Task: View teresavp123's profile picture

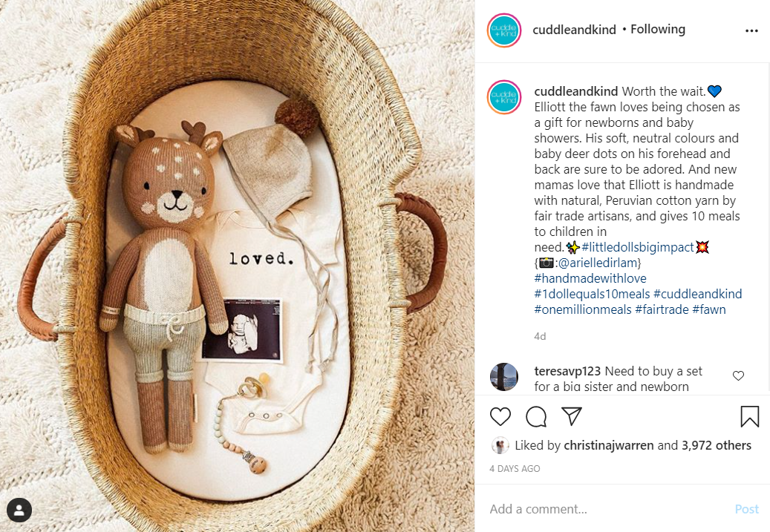Action: [504, 377]
